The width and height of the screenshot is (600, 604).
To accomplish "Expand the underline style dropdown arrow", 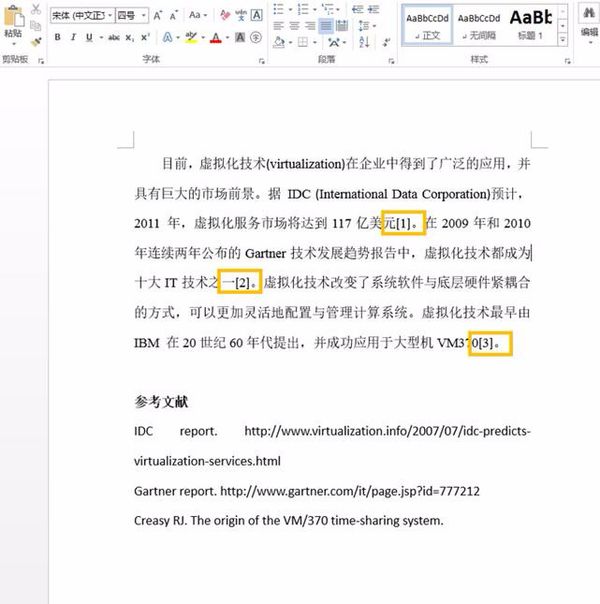I will [101, 37].
